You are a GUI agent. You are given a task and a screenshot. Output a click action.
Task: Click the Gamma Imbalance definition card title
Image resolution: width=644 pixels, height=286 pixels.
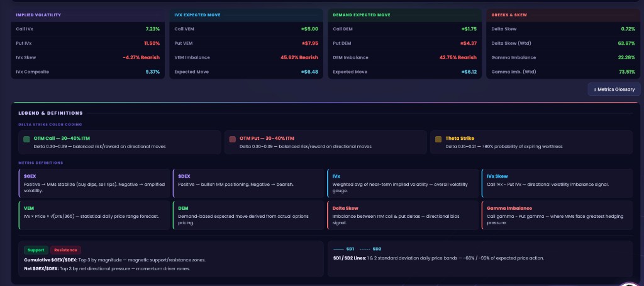click(509, 209)
